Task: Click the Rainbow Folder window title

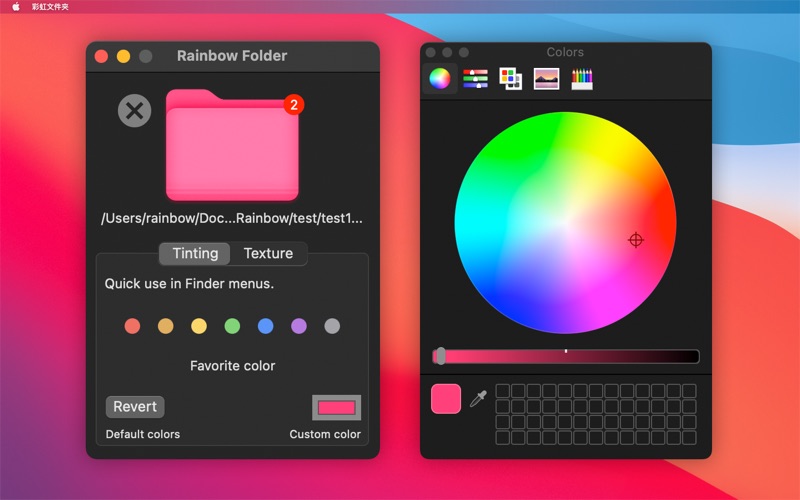Action: tap(232, 56)
